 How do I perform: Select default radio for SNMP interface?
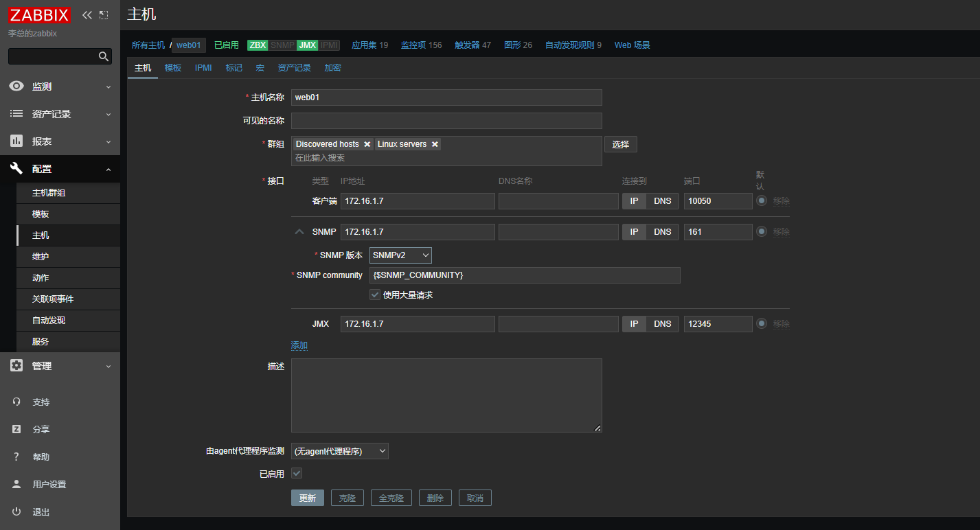761,232
